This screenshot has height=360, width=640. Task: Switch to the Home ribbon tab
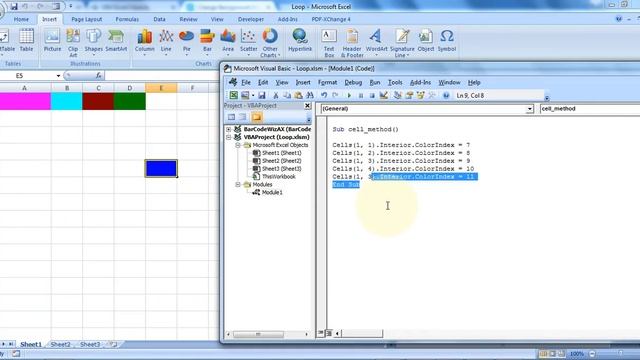click(21, 19)
